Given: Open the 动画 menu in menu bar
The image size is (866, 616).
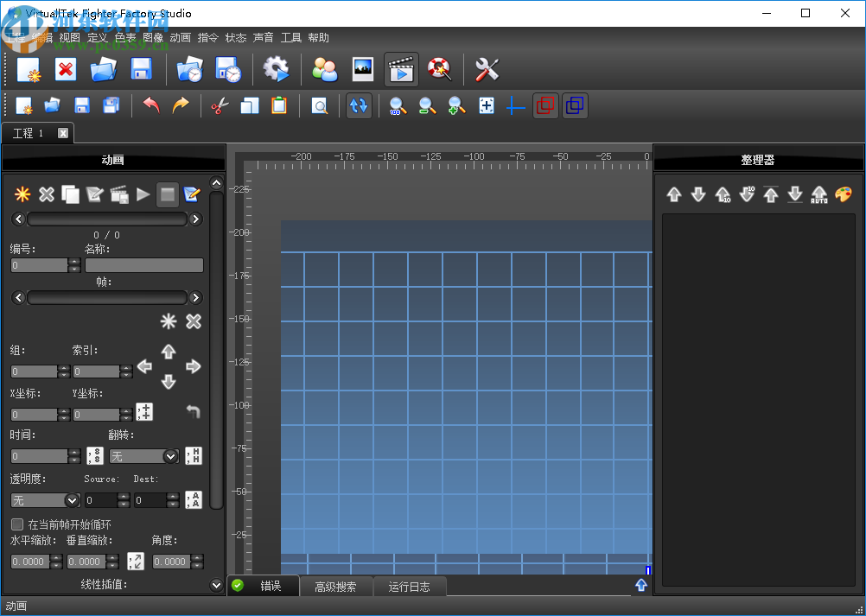Looking at the screenshot, I should point(180,38).
